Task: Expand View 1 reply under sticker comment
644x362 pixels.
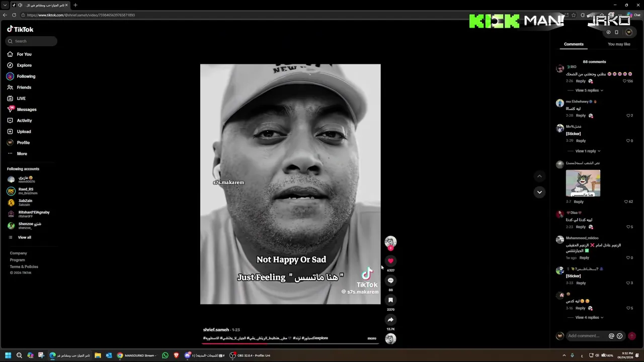Action: (588, 151)
